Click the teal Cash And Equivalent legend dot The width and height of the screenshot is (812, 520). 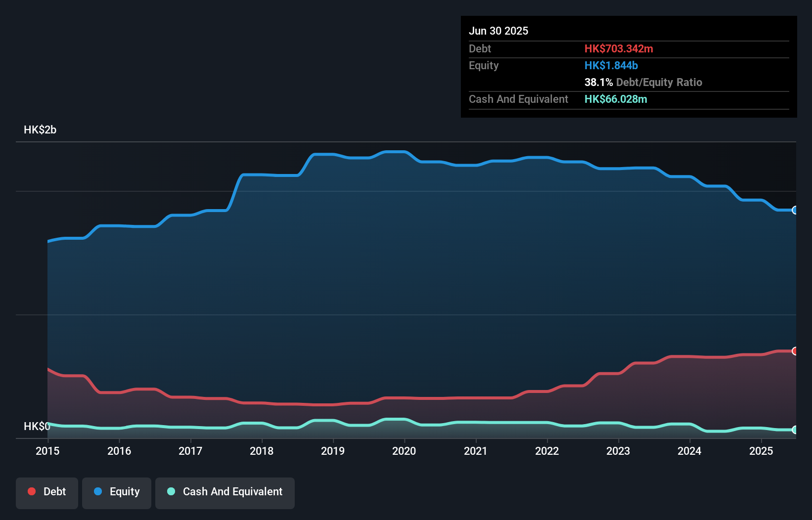click(171, 492)
